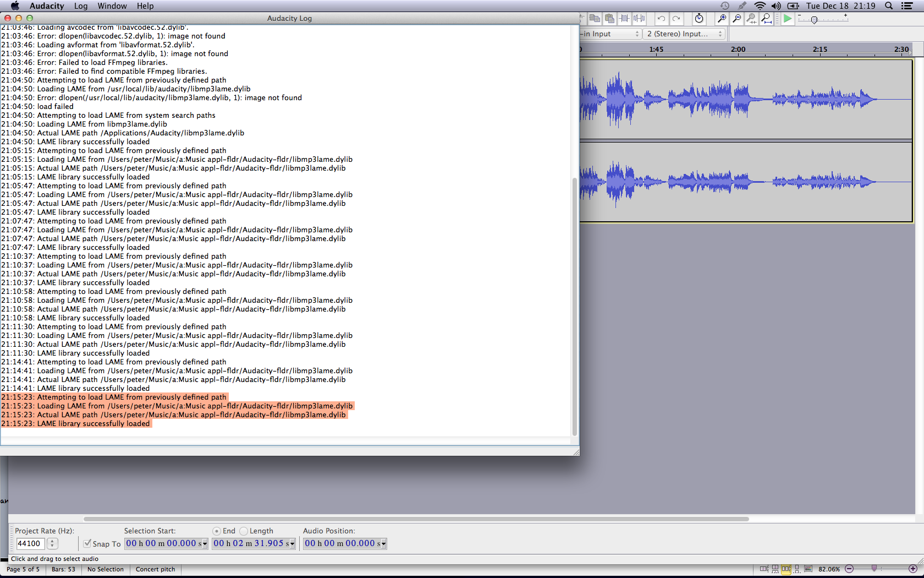The image size is (924, 578).
Task: Toggle the Snap To checkbox
Action: (x=87, y=544)
